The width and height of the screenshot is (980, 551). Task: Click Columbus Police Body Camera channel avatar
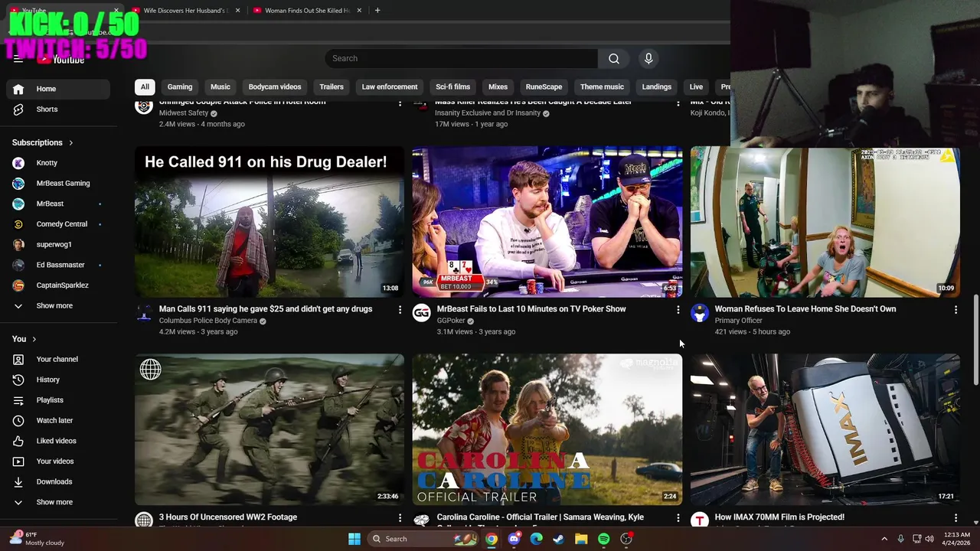point(144,313)
